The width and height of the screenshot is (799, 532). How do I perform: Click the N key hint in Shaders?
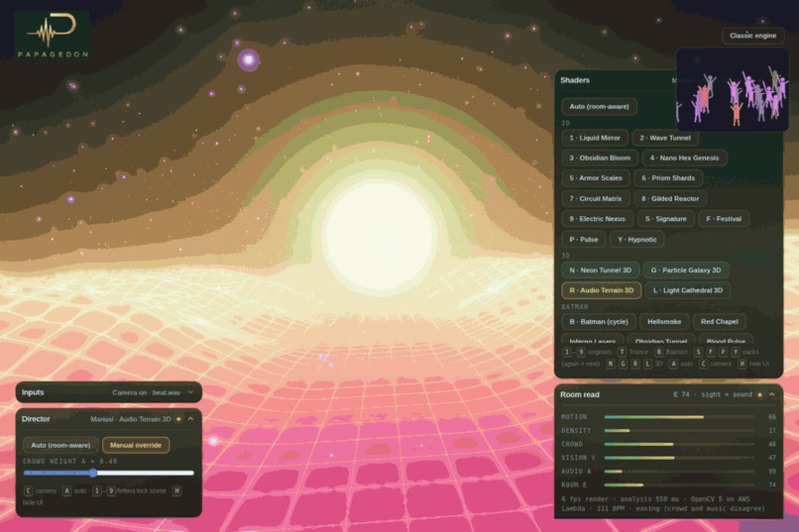(611, 364)
